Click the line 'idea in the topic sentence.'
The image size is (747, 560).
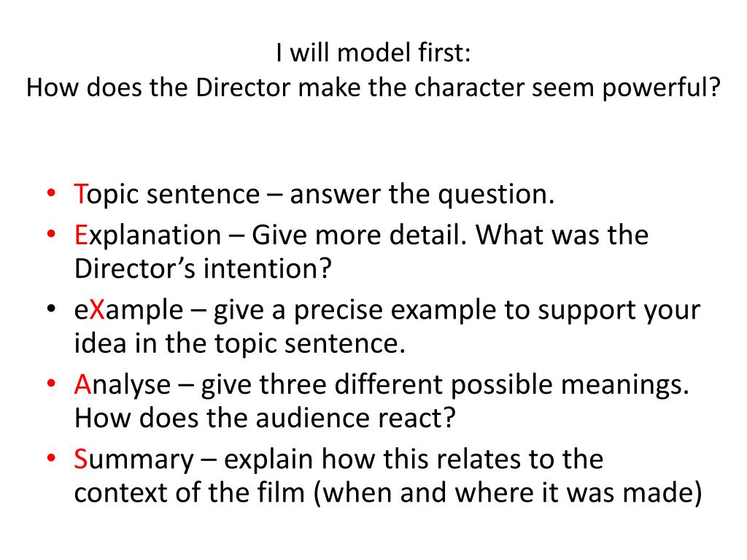(239, 344)
